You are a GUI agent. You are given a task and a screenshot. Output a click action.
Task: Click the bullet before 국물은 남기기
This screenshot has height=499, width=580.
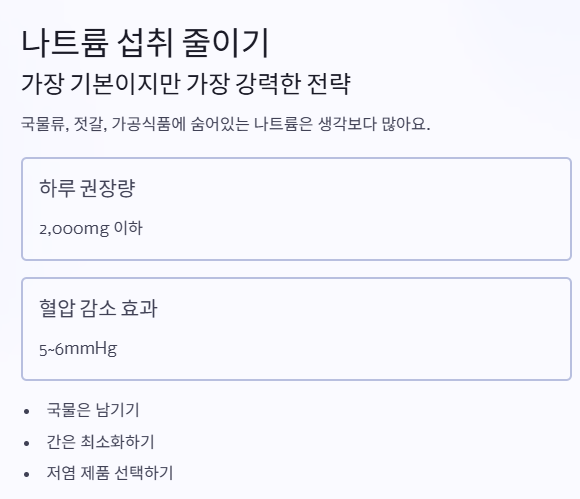26,411
